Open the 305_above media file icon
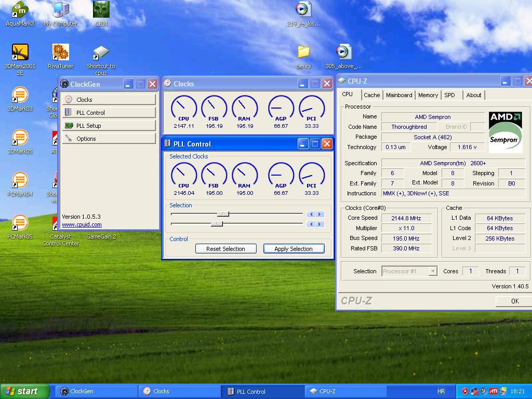The height and width of the screenshot is (399, 532). (x=344, y=57)
